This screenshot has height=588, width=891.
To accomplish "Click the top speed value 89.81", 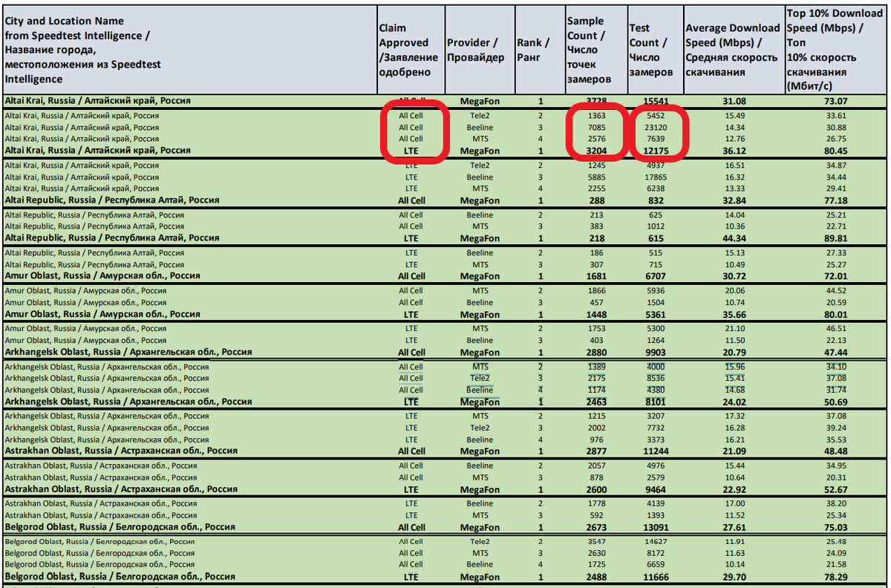I will (x=835, y=238).
